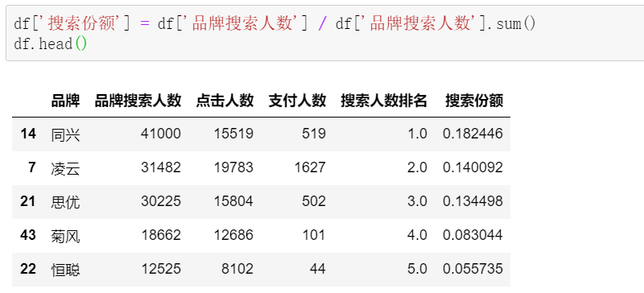Click search count value 31482
The height and width of the screenshot is (293, 644).
[160, 167]
